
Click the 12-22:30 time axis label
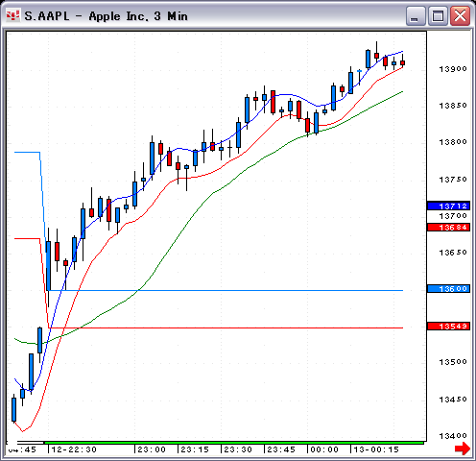pyautogui.click(x=74, y=449)
